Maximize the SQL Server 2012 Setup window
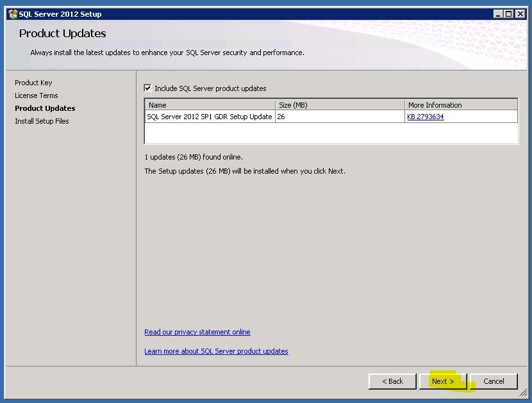 pos(508,14)
